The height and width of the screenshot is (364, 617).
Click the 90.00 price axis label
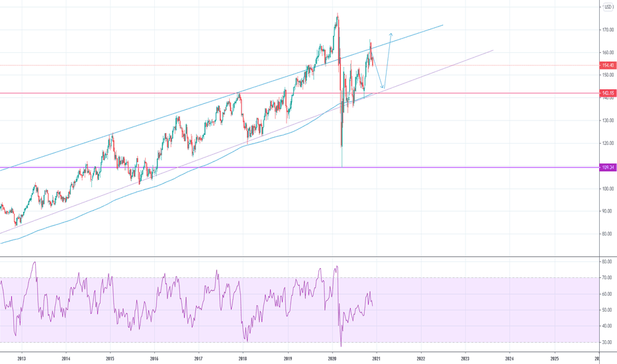[x=607, y=211]
